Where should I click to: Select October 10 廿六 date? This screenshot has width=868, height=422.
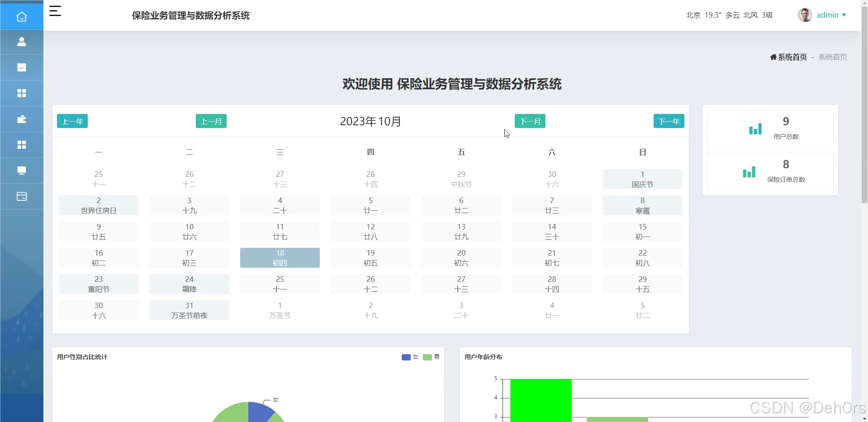click(x=189, y=232)
